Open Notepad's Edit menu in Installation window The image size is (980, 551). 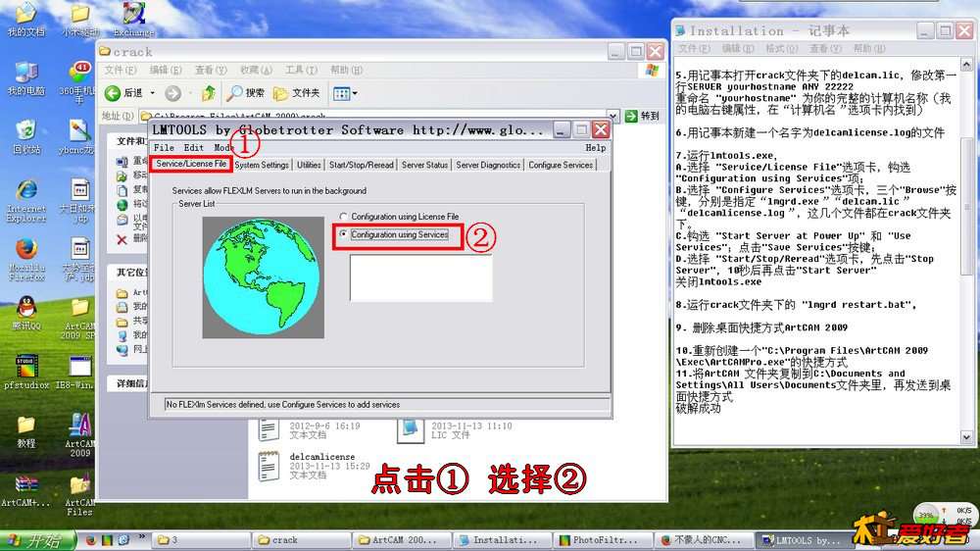pyautogui.click(x=738, y=48)
